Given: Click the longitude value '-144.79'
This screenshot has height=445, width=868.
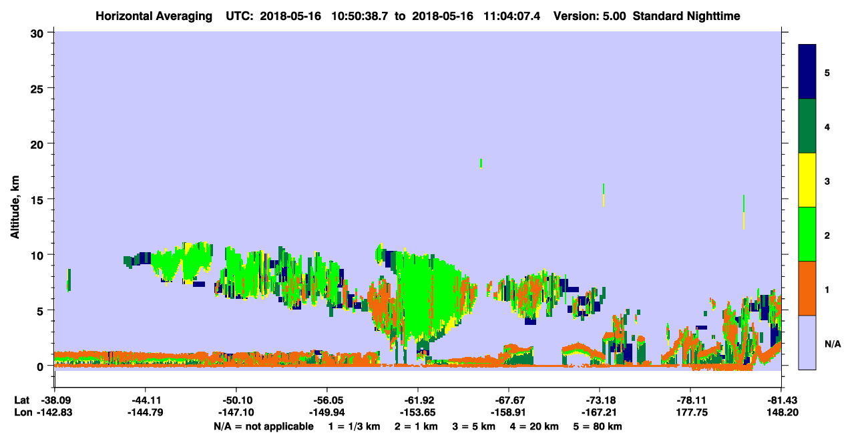Looking at the screenshot, I should coord(145,412).
